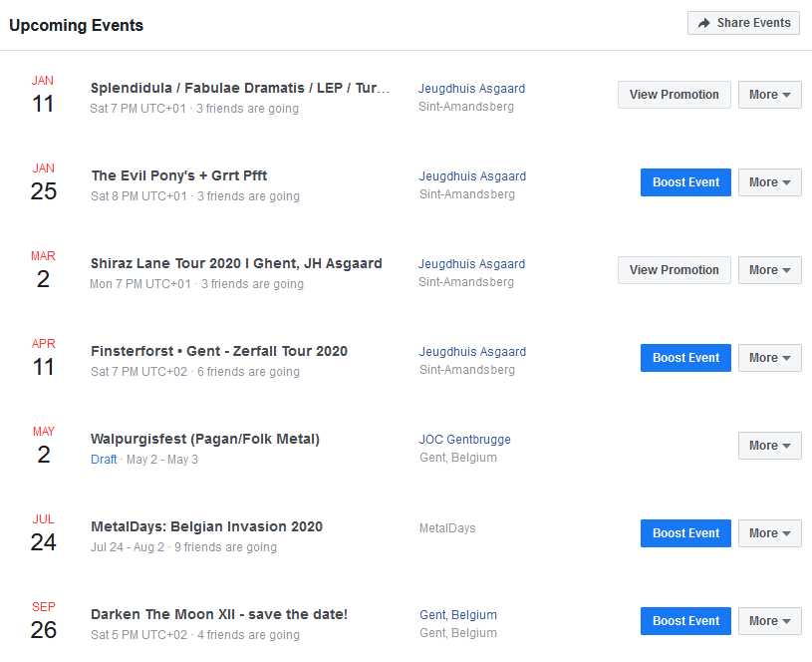Boost the Finsterforst Zerfall Tour event
The height and width of the screenshot is (662, 812).
[685, 358]
